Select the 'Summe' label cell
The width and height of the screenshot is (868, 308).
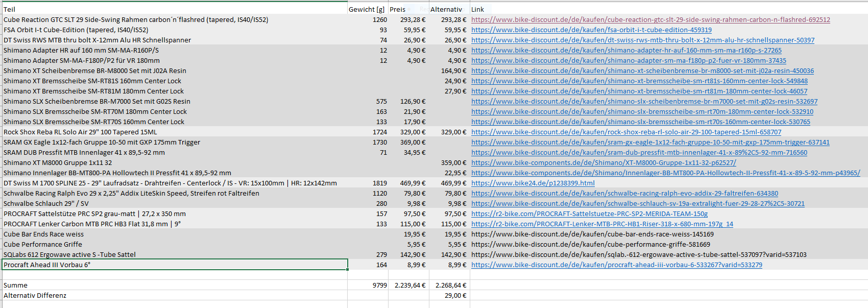(x=175, y=285)
